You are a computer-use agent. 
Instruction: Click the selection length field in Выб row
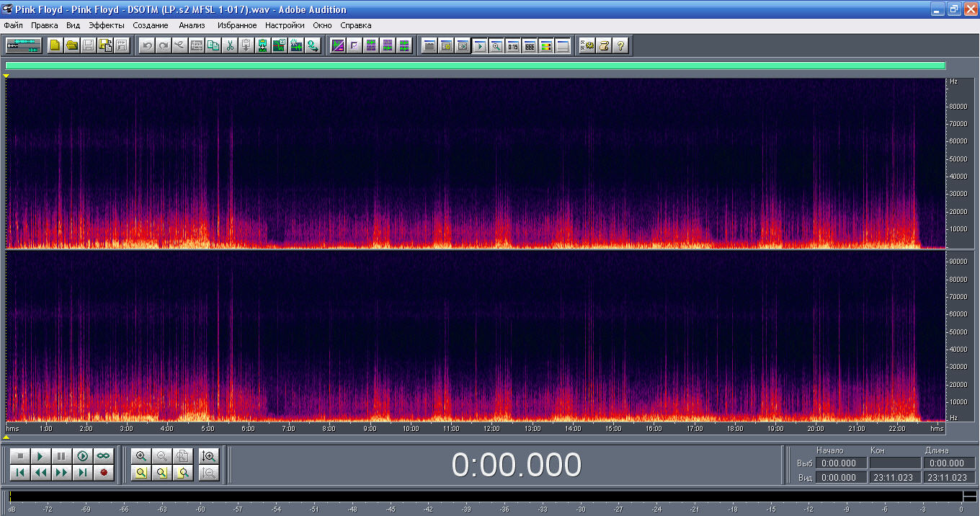click(950, 463)
